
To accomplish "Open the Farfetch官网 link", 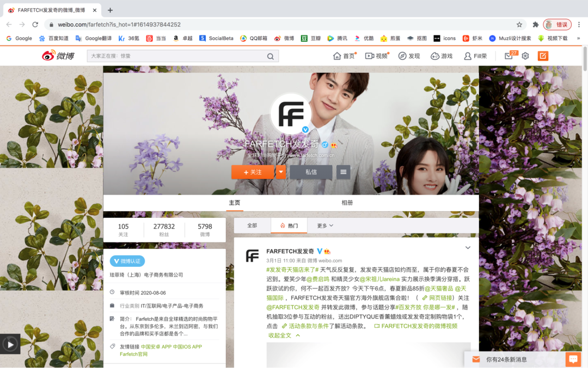I will click(133, 354).
